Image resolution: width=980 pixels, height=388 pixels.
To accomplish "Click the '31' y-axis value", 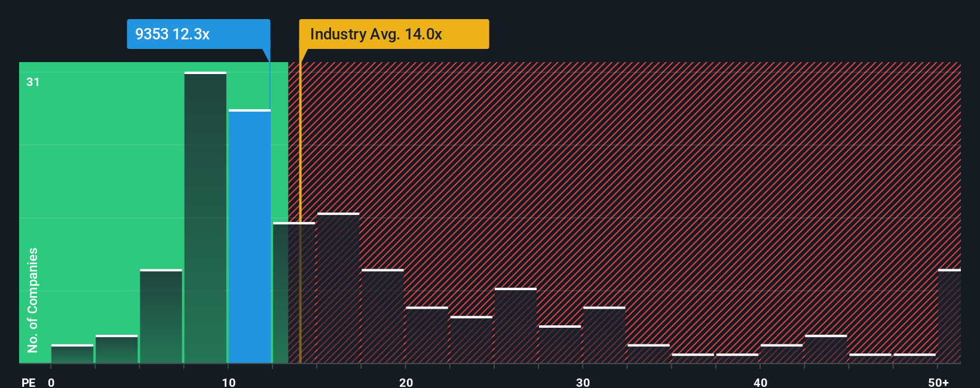I will 33,82.
